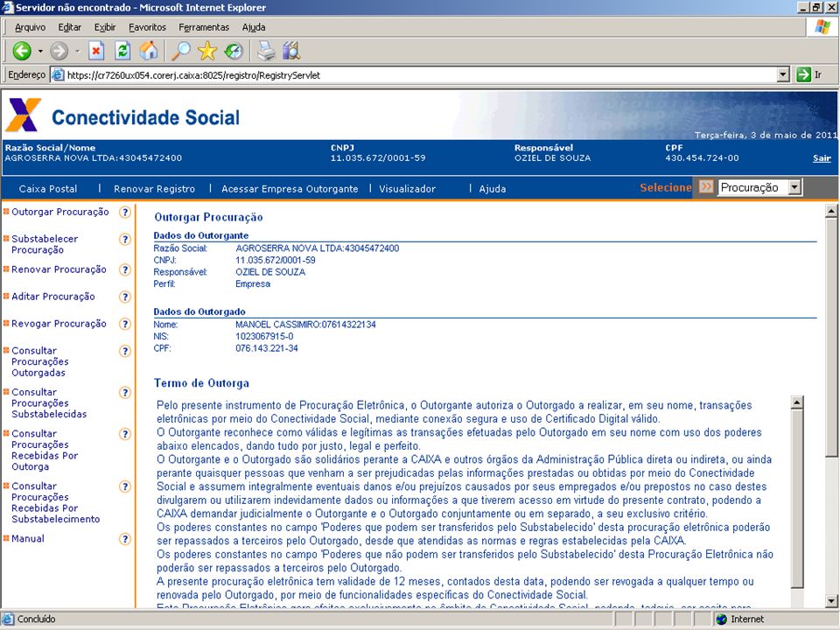Click main page scrollbar up arrow
This screenshot has width=840, height=630.
coord(831,211)
